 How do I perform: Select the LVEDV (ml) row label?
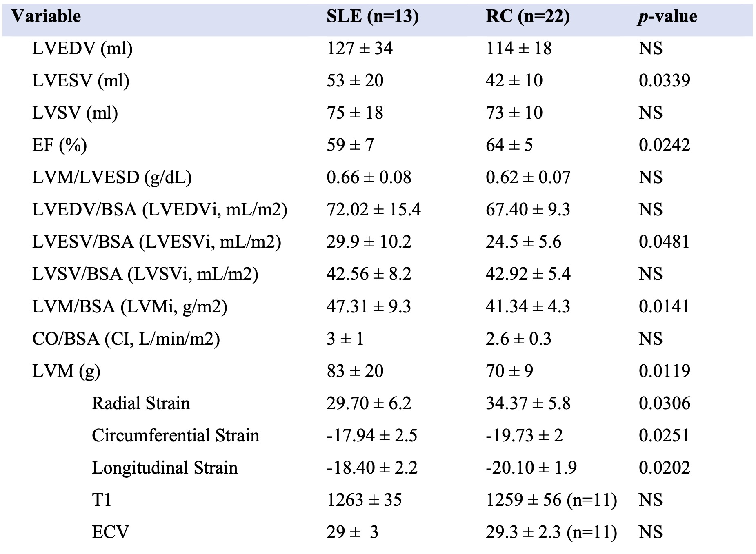click(82, 49)
